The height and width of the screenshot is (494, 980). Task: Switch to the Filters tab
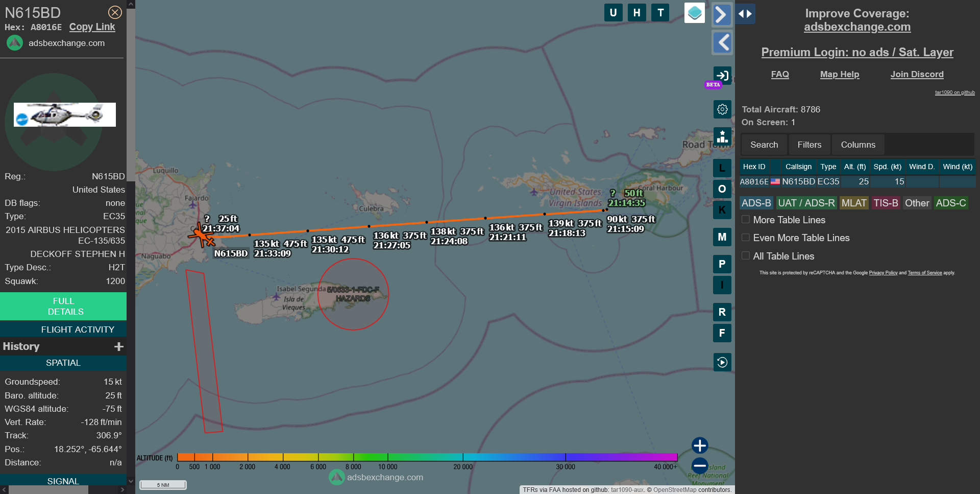pyautogui.click(x=809, y=145)
